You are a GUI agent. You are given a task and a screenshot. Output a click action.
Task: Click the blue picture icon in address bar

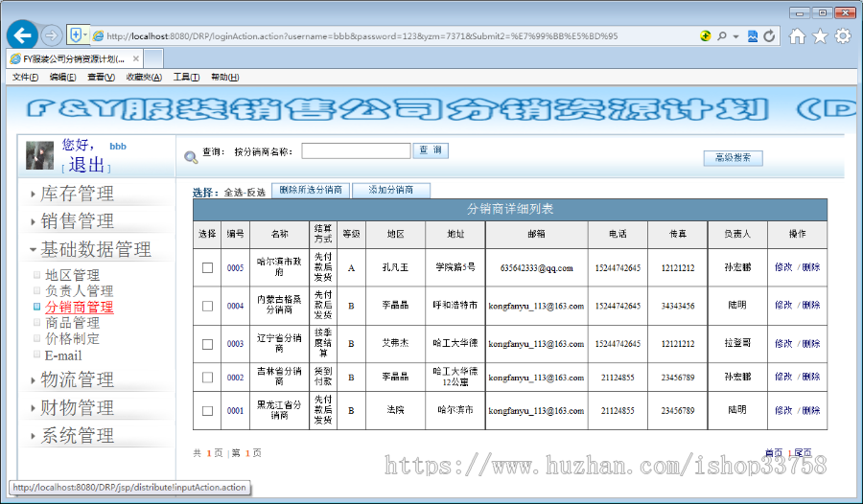(753, 35)
